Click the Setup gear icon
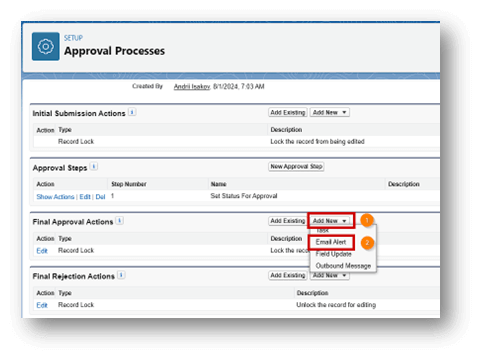The image size is (482, 360). 46,46
